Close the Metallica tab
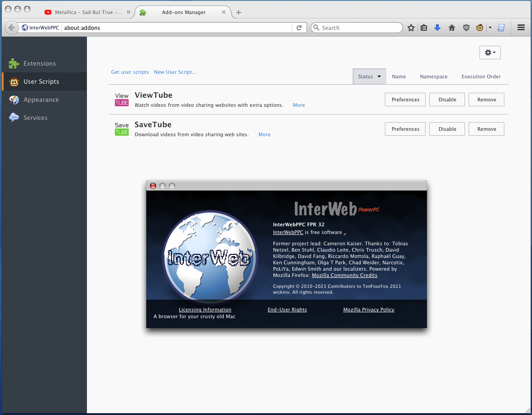This screenshot has height=415, width=532. [129, 12]
